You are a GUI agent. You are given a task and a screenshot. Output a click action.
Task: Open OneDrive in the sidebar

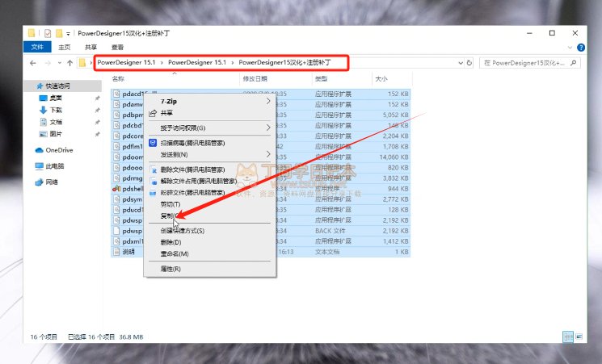pos(54,150)
